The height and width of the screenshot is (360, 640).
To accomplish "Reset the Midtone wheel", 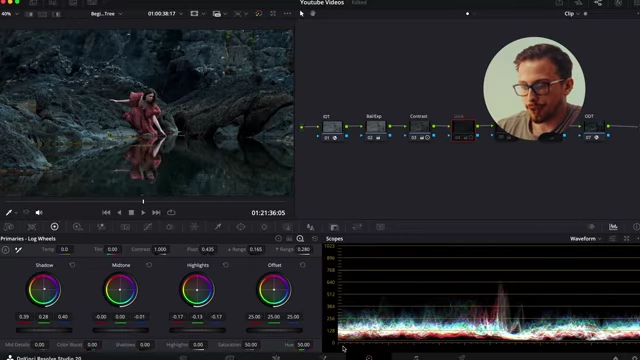I will pos(149,265).
